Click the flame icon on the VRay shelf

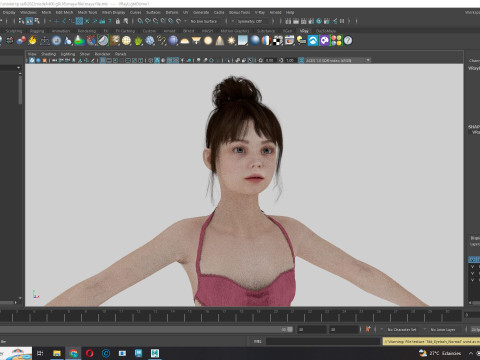(32, 41)
